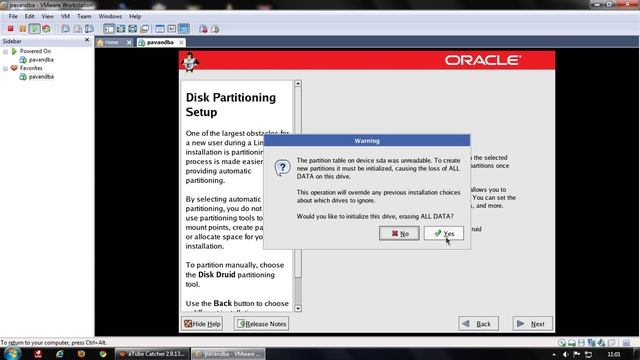The width and height of the screenshot is (640, 360).
Task: Open the Help menu
Action: click(135, 16)
